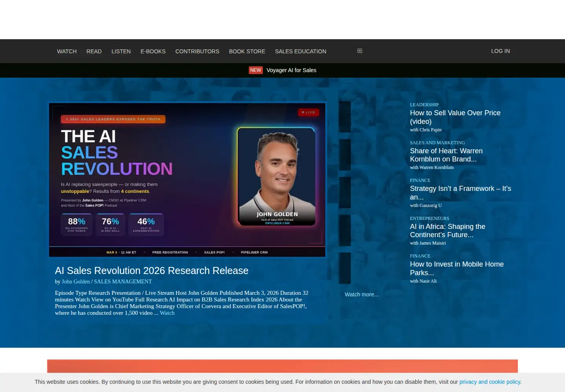Open the privacy and cookie policy link
Screen dimensions: 565x392
[x=490, y=382]
